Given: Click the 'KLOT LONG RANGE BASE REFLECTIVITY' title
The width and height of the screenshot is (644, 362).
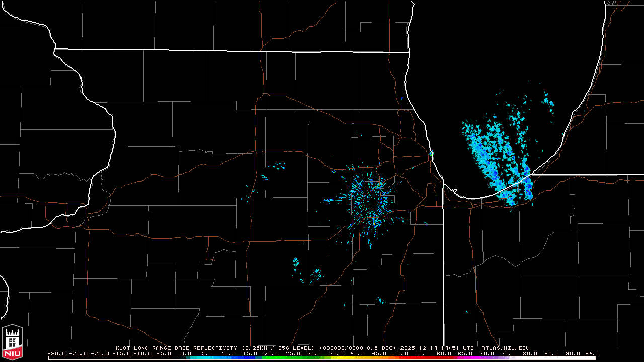Looking at the screenshot, I should click(176, 348).
